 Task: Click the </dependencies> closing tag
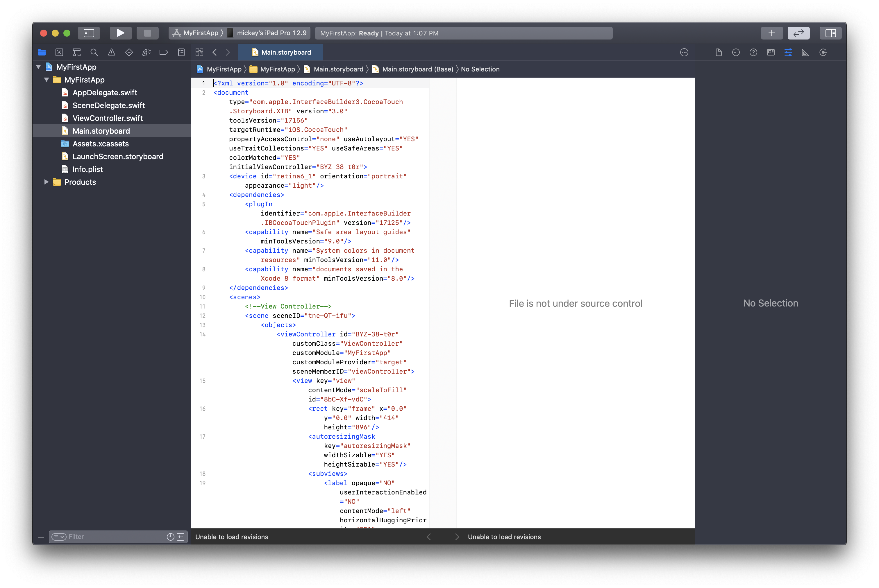coord(258,288)
